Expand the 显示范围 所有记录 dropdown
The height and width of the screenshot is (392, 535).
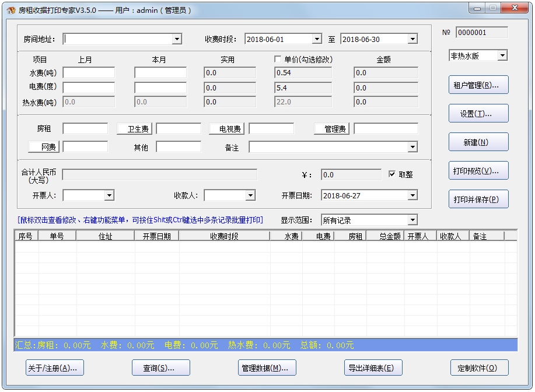pos(413,220)
